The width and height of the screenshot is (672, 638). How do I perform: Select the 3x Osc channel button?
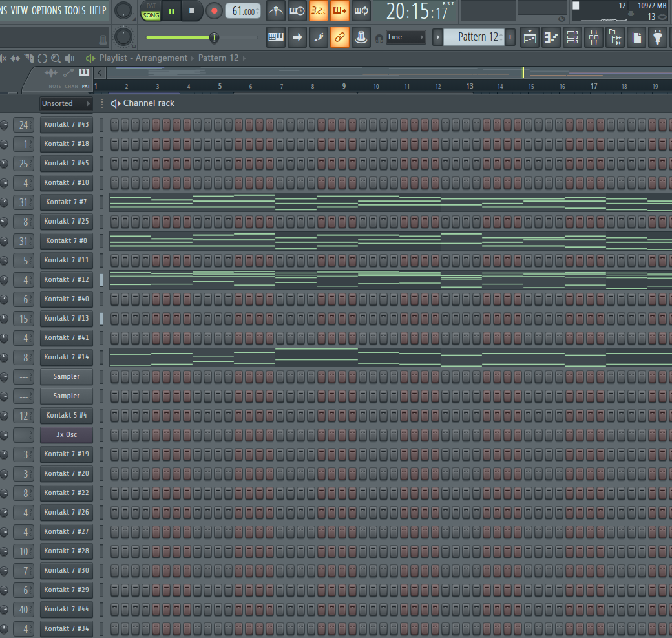67,434
